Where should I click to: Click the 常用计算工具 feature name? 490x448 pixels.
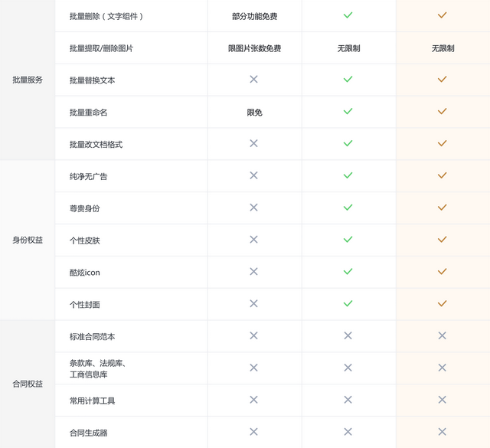coord(92,401)
